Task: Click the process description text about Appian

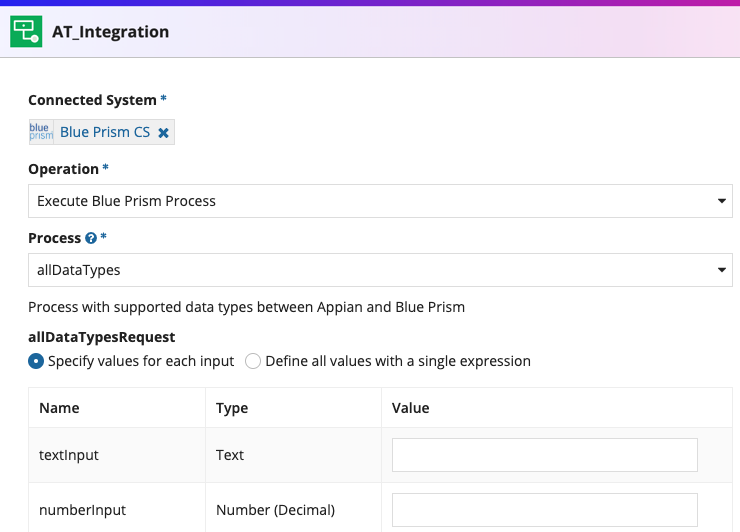Action: (x=246, y=307)
